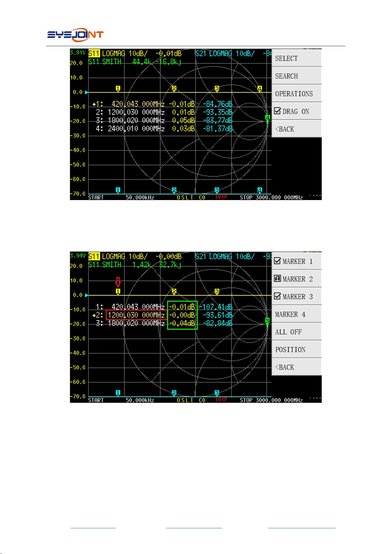Click STOP 3000.000 000MHz in the lower screenshot

(271, 400)
